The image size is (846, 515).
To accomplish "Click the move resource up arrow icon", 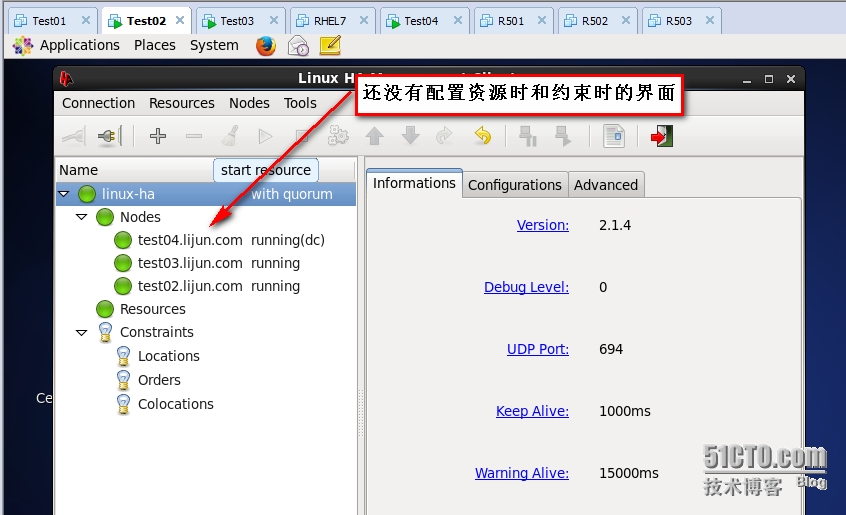I will click(x=374, y=136).
